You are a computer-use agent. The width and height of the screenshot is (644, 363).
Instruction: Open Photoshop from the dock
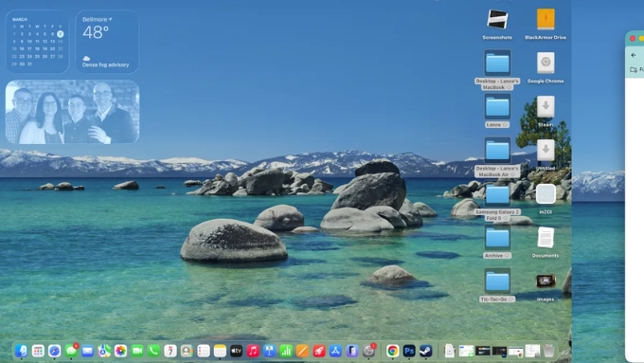(x=409, y=351)
